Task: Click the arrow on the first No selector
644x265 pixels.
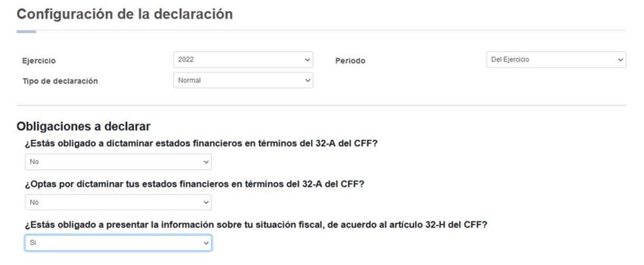Action: point(206,162)
